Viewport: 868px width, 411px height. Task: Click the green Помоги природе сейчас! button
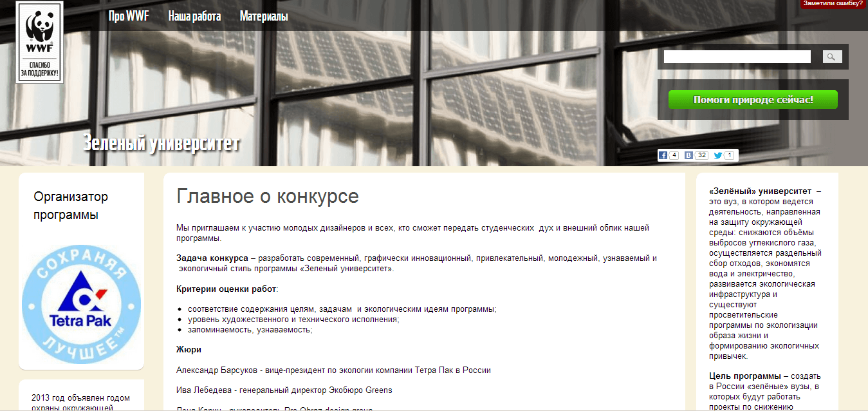coord(753,100)
